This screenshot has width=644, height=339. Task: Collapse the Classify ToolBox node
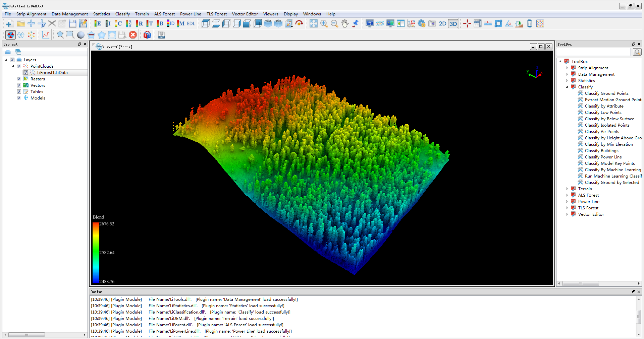click(567, 87)
